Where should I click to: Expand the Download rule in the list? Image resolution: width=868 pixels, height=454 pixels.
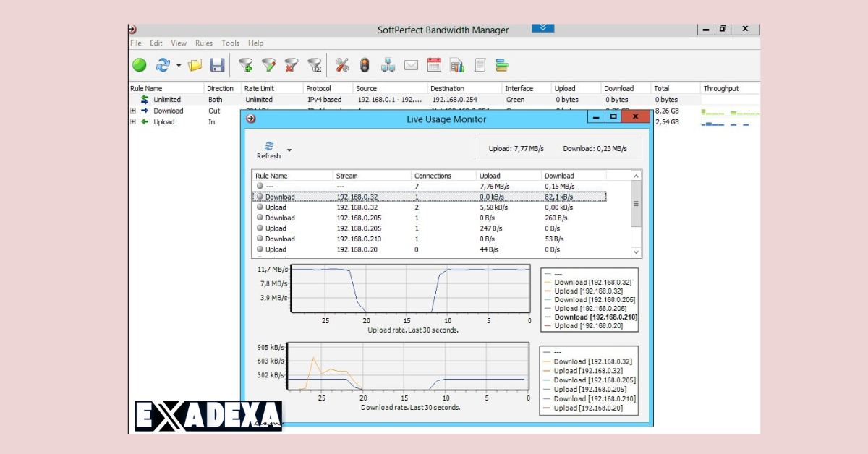pyautogui.click(x=134, y=110)
